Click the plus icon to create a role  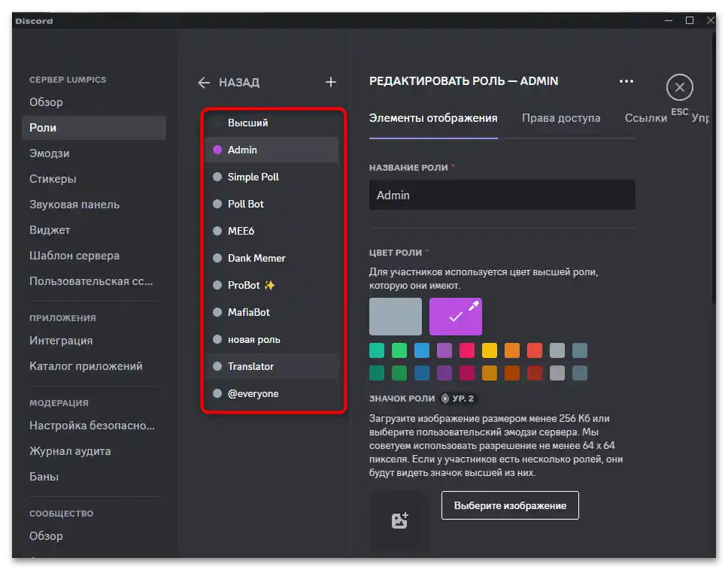click(x=331, y=82)
